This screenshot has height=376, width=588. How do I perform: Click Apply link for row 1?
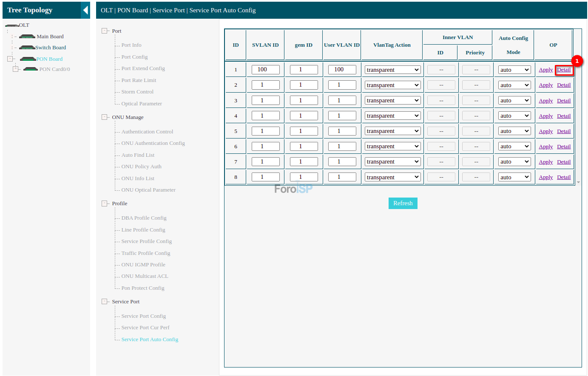click(x=545, y=70)
